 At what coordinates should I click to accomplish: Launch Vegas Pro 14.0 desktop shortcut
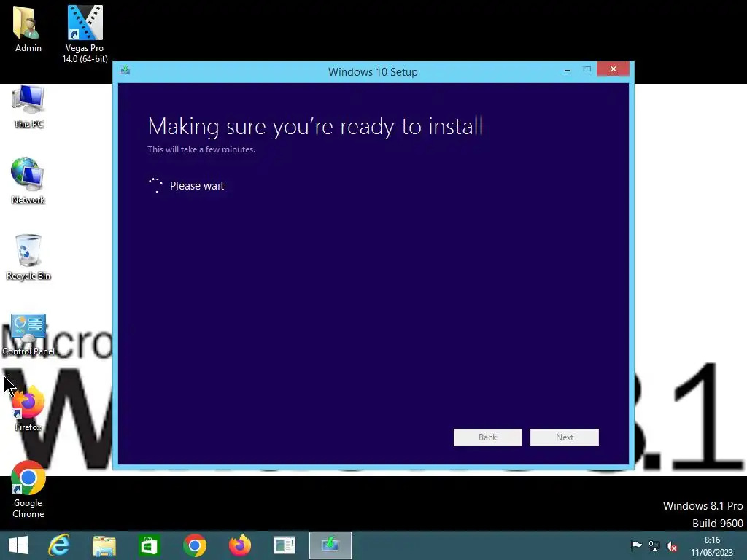[85, 34]
